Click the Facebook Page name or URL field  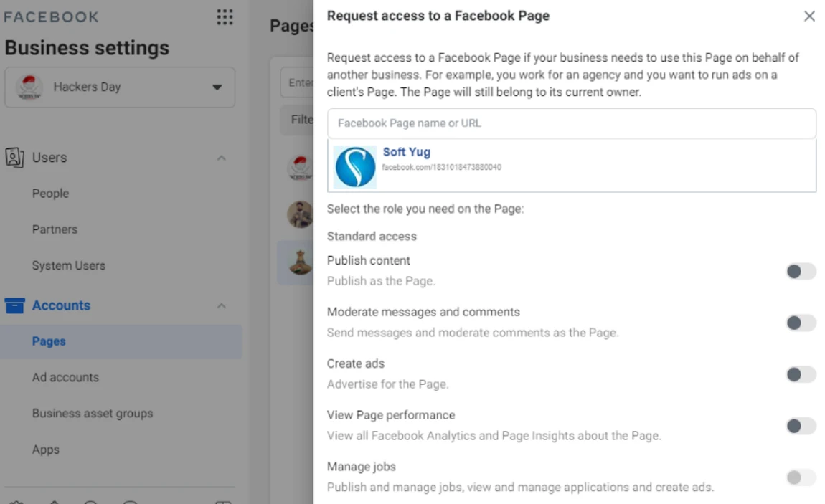pyautogui.click(x=571, y=123)
